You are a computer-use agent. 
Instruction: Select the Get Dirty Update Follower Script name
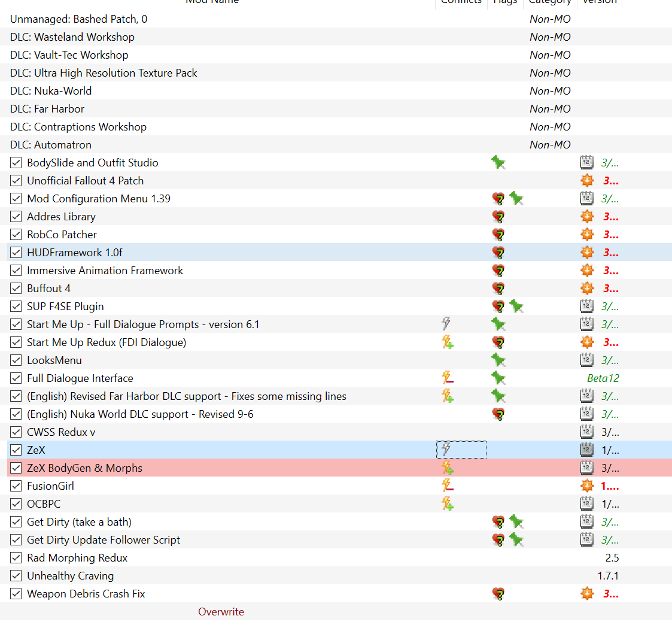(x=104, y=540)
